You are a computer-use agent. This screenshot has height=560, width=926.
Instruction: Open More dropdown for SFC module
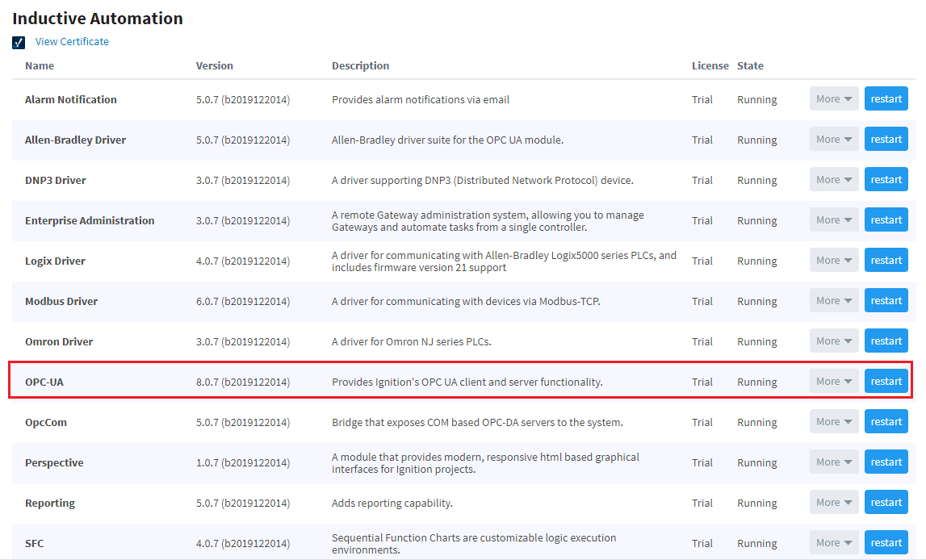(834, 542)
